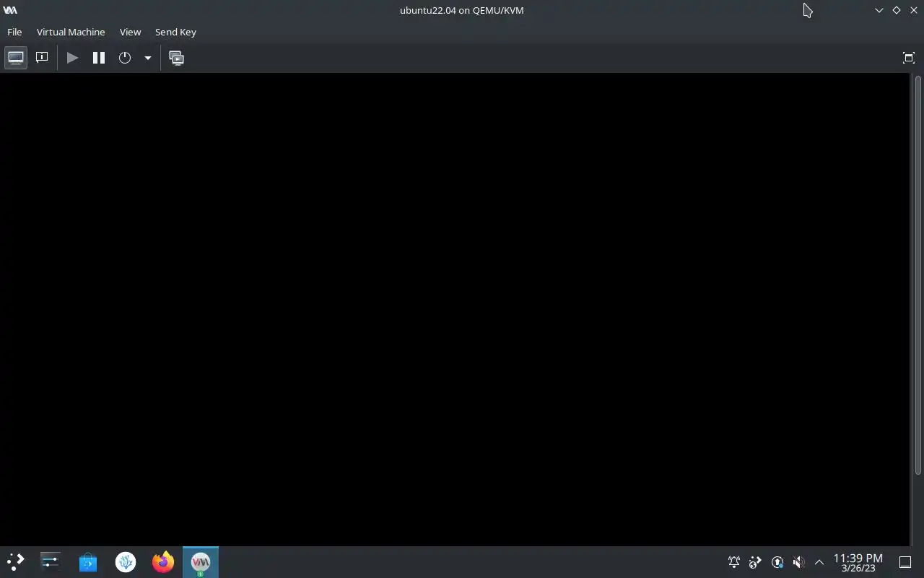
Task: Open the View menu
Action: pyautogui.click(x=130, y=32)
